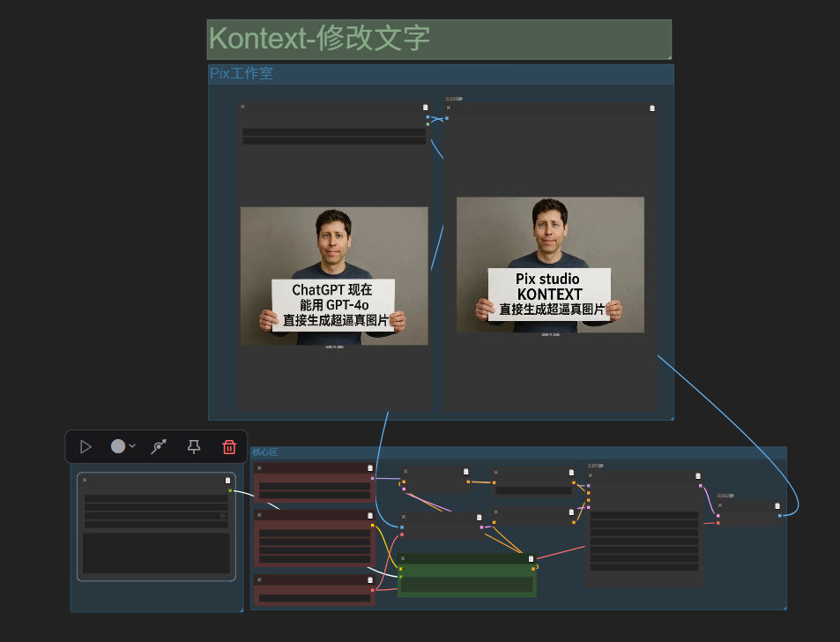Click the pink output port of the 2.971秒 node
840x642 pixels.
pyautogui.click(x=700, y=486)
